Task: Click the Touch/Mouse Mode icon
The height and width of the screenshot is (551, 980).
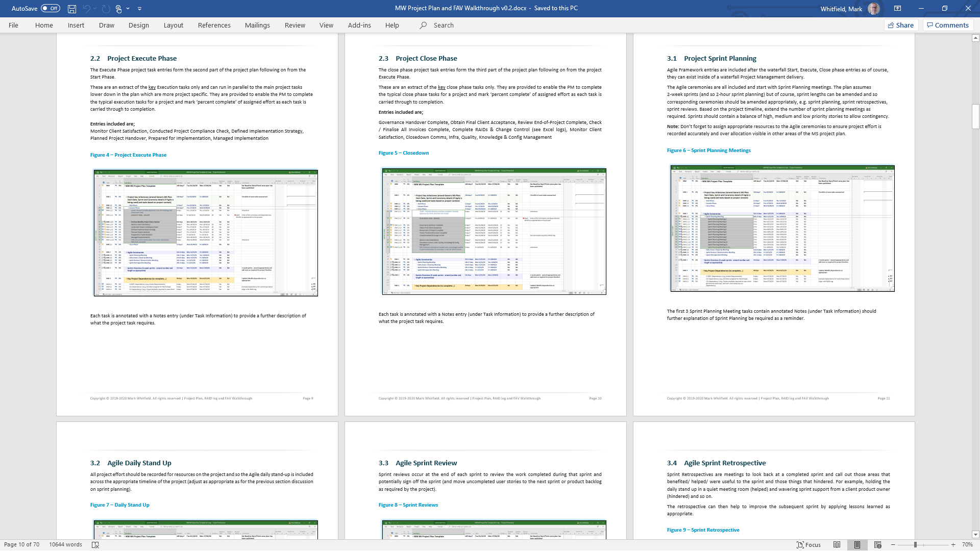Action: click(x=118, y=9)
